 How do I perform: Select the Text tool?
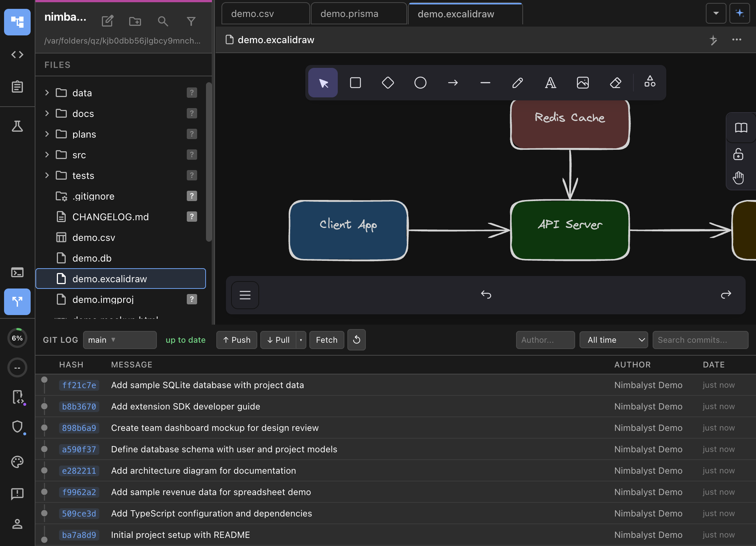[550, 83]
